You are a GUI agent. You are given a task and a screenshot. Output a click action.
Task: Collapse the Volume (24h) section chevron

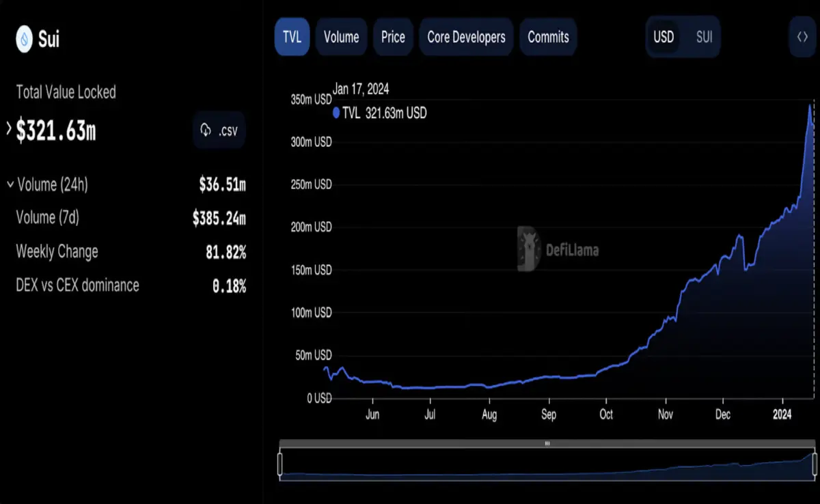coord(10,184)
